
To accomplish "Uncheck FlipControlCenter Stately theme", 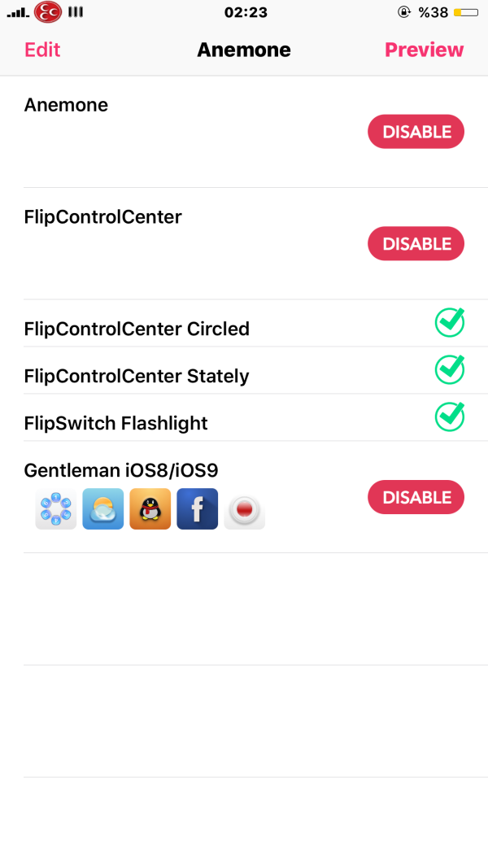I will click(449, 370).
